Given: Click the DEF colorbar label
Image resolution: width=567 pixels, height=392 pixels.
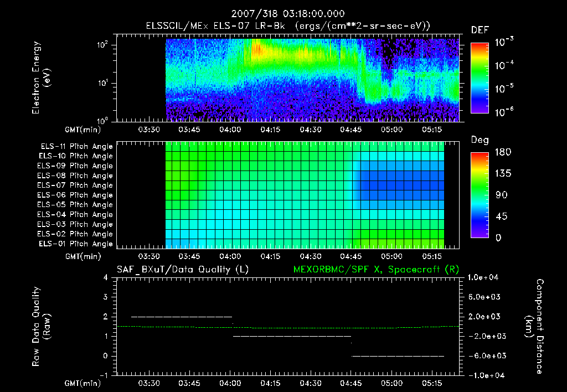Looking at the screenshot, I should click(480, 30).
